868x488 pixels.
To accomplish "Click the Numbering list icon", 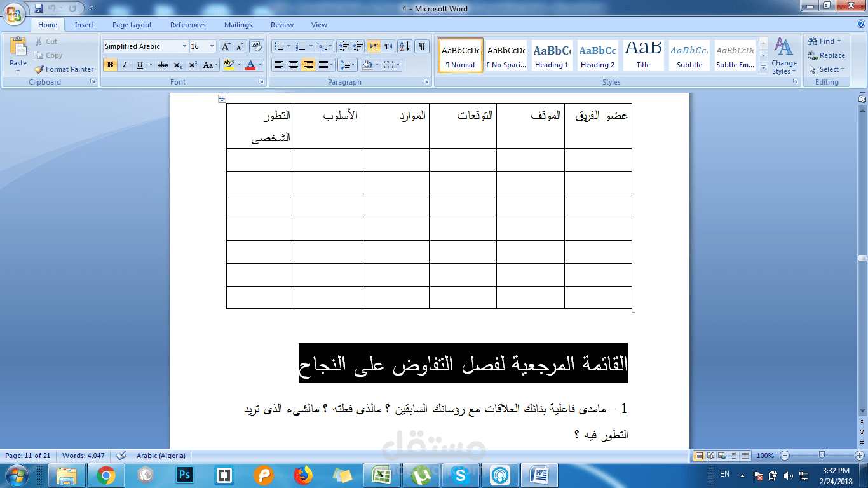I will click(301, 46).
